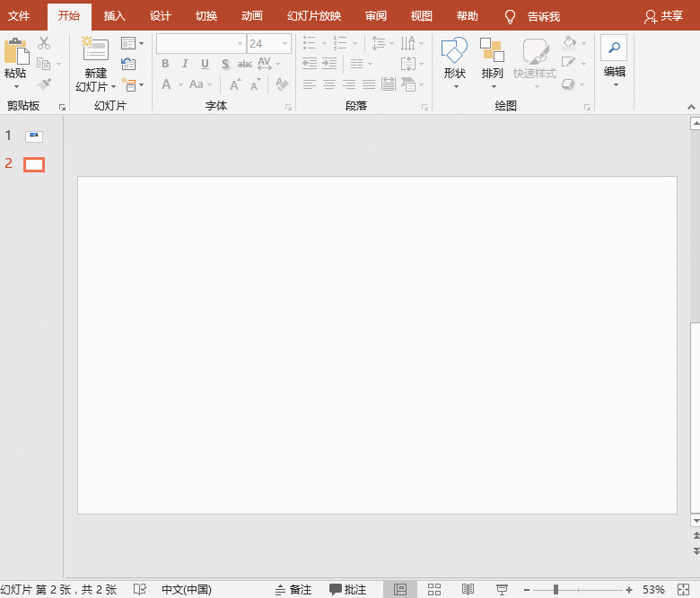Screen dimensions: 700x598
Task: Switch to the Slide Show tab
Action: pos(314,16)
